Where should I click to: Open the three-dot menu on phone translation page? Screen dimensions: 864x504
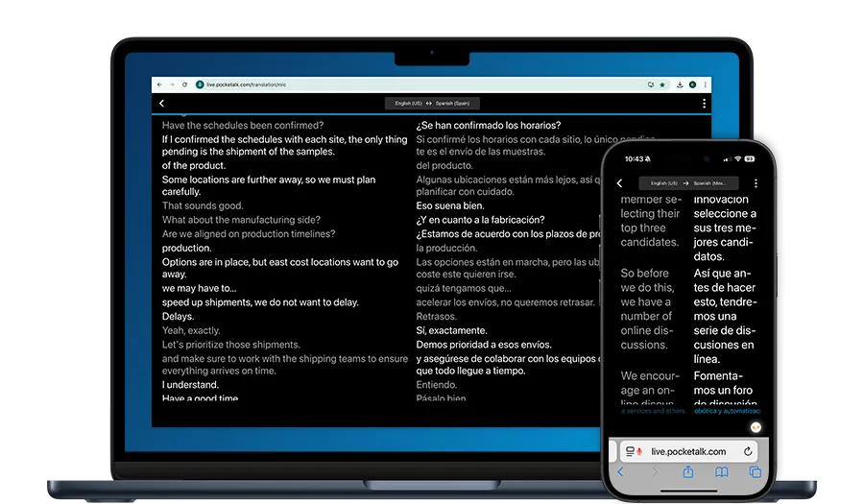pyautogui.click(x=756, y=183)
